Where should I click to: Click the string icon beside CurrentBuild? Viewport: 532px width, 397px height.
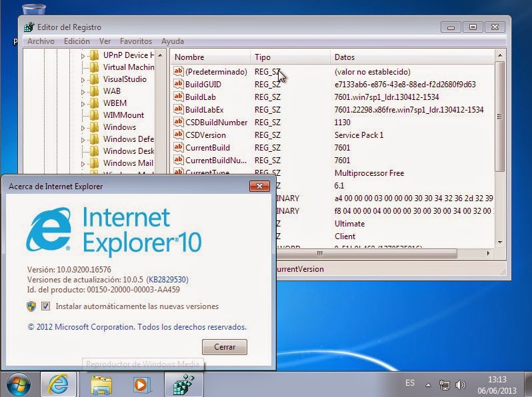click(179, 147)
